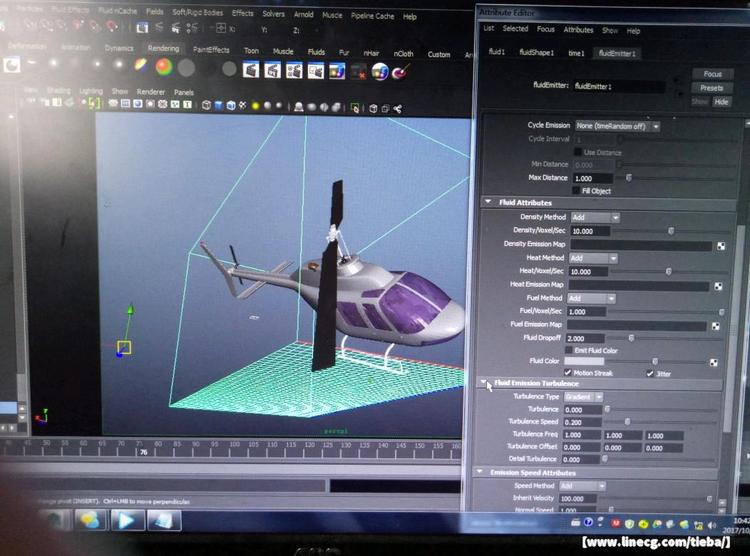Switch to the Fluids shelf tab
Image resolution: width=750 pixels, height=556 pixels.
[x=316, y=52]
